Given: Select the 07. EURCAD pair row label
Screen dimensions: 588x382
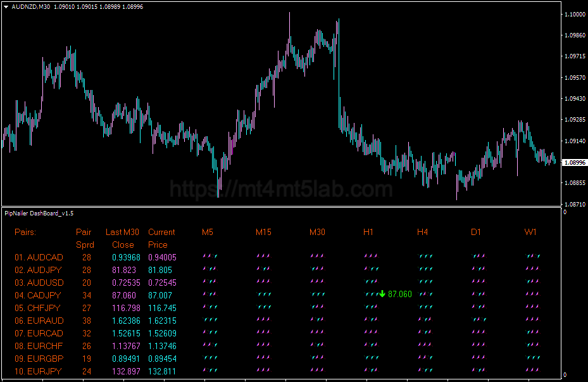Looking at the screenshot, I should pos(39,333).
